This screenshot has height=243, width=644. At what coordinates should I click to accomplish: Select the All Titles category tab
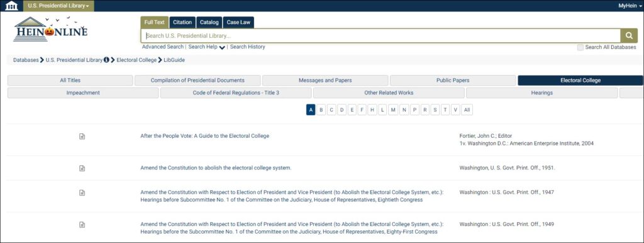tap(70, 81)
